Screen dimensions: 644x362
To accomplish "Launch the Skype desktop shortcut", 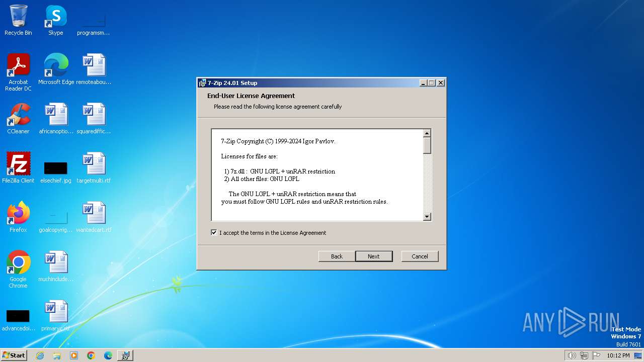I will (56, 21).
